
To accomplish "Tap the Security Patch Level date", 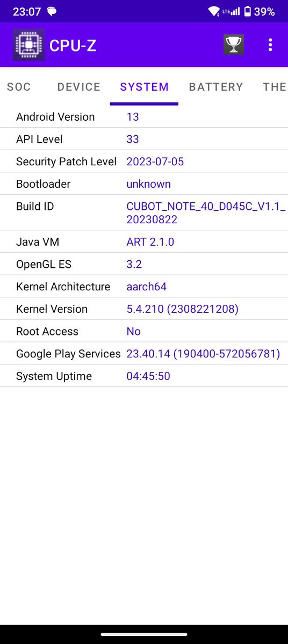I will [155, 162].
